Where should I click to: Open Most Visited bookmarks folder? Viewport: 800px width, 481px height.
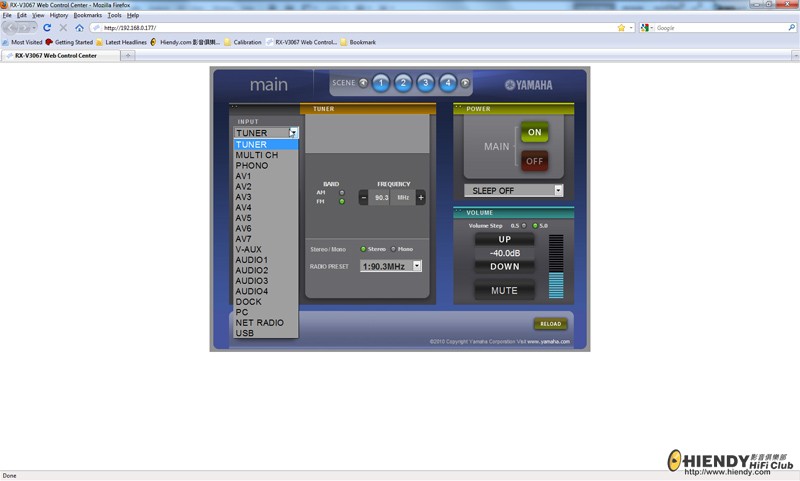[22, 42]
